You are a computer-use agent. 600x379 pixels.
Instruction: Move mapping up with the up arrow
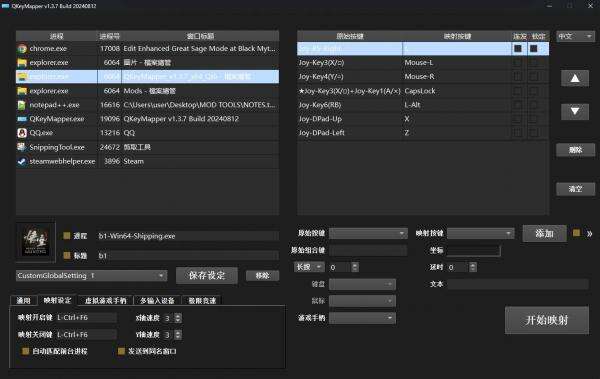(x=575, y=78)
